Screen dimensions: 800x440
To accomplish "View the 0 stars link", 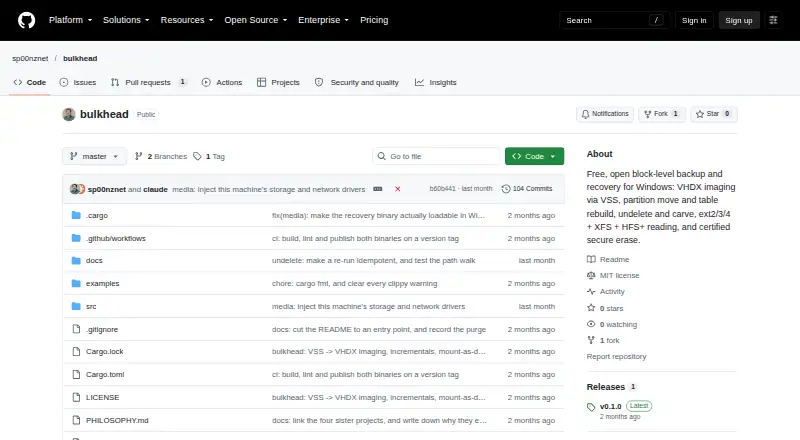I will click(x=606, y=308).
